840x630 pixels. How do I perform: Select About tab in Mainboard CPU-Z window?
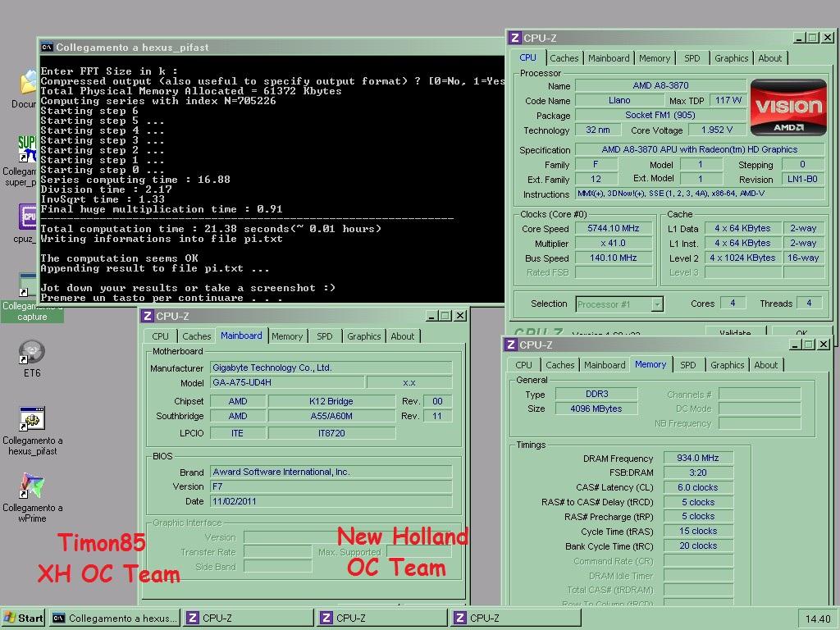click(402, 336)
